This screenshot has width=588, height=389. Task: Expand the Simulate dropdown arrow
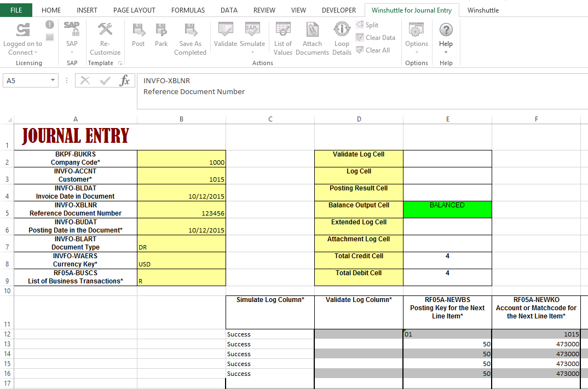[252, 53]
